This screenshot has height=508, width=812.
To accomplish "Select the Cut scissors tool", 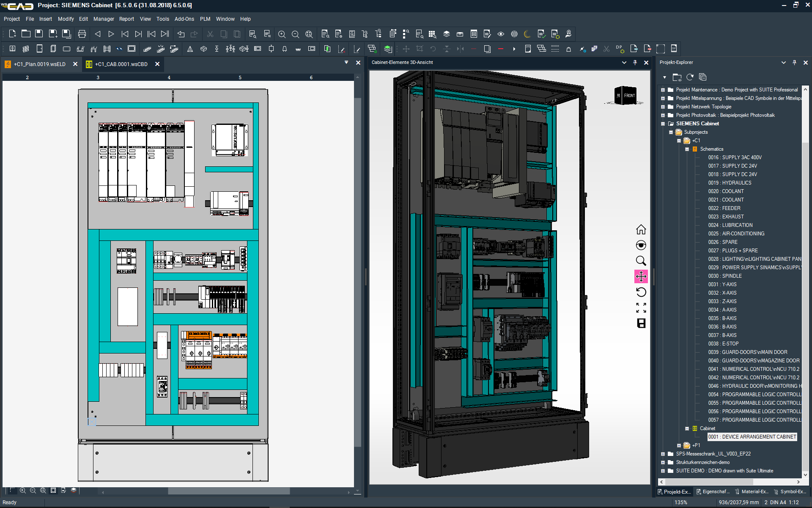I will point(210,34).
